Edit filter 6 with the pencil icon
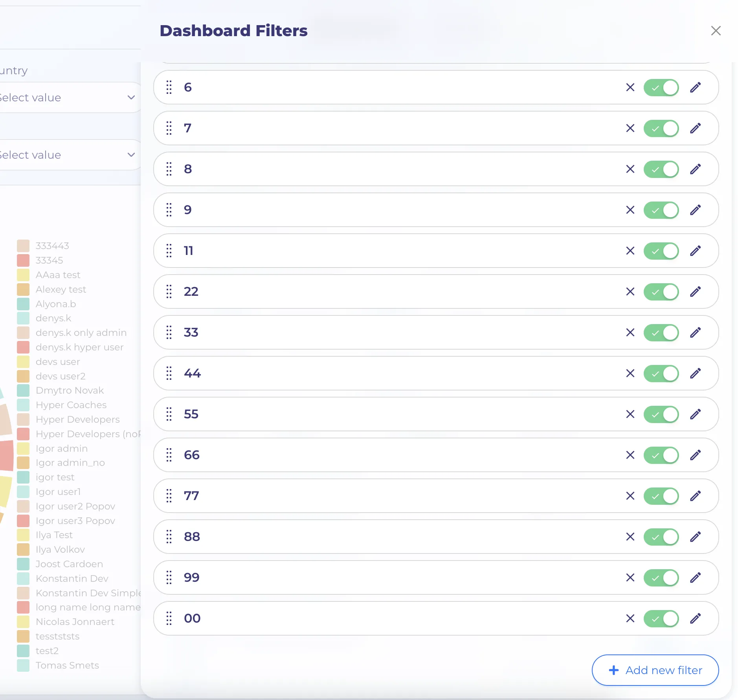This screenshot has width=738, height=700. click(x=695, y=87)
